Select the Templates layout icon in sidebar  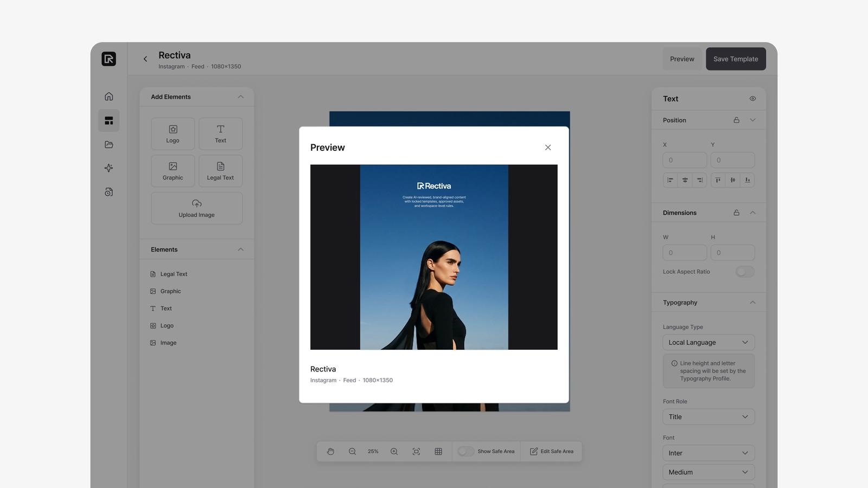tap(109, 120)
